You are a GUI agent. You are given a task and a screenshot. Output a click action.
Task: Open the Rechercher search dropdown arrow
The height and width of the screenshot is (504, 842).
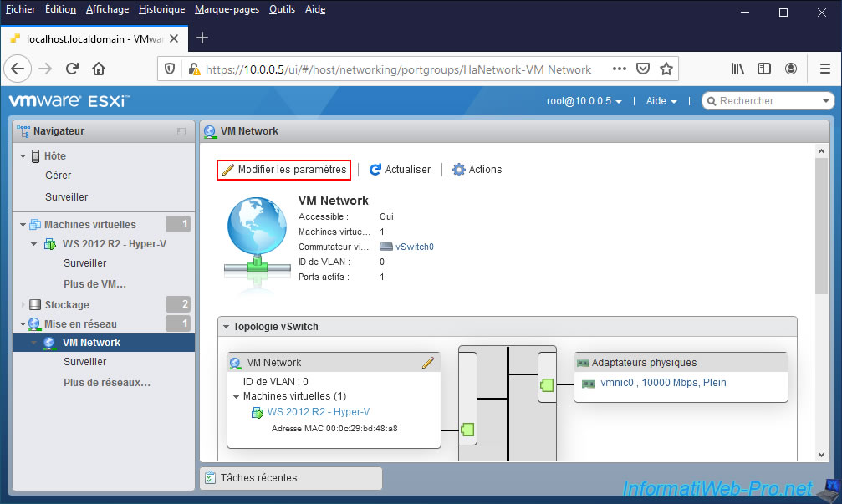click(825, 101)
